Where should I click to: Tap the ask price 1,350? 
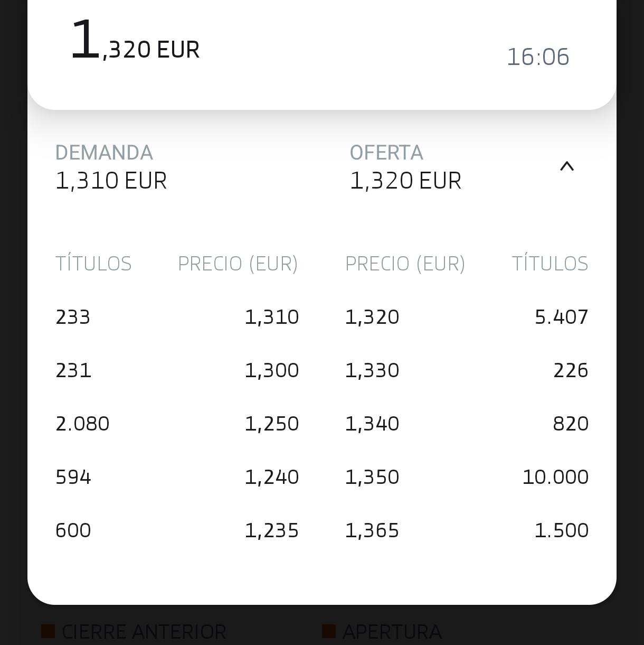(x=372, y=478)
